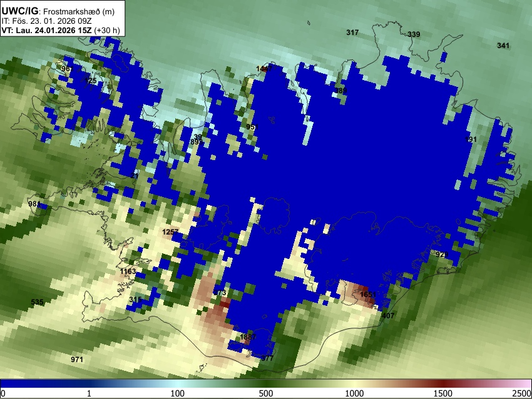The width and height of the screenshot is (532, 399).
Task: Click the map value 377
Action: pyautogui.click(x=267, y=358)
